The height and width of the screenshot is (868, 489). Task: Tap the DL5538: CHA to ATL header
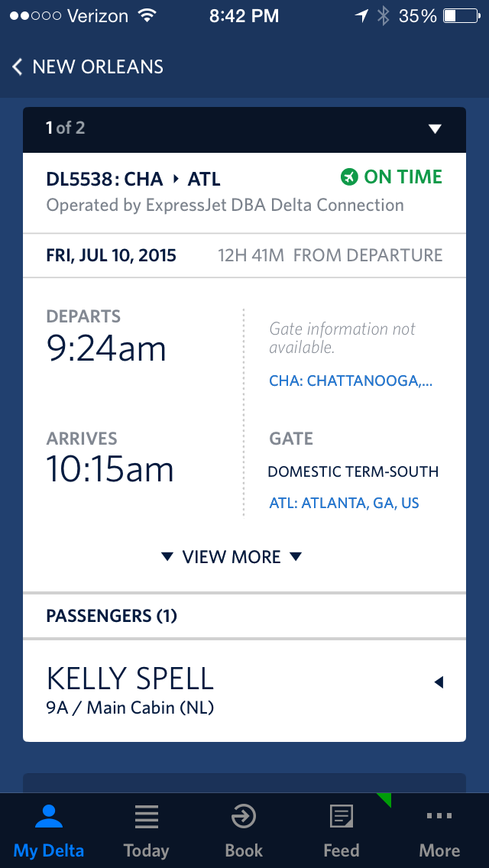point(134,180)
